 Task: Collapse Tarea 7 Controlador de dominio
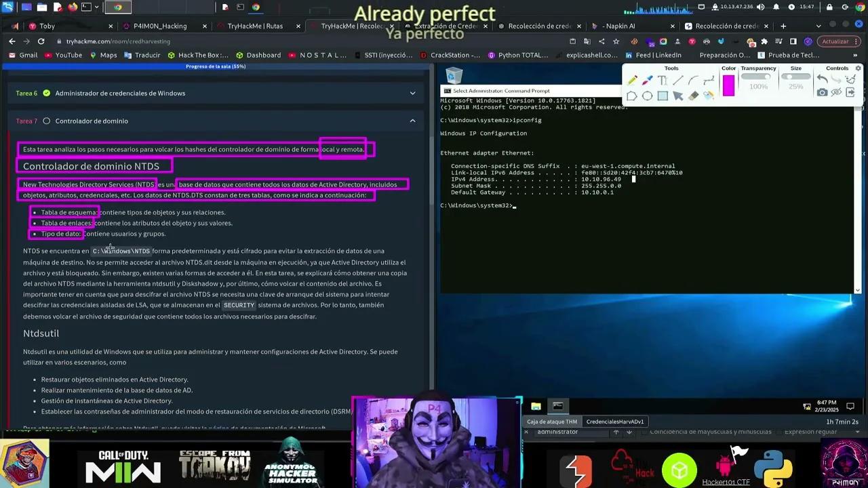pyautogui.click(x=412, y=121)
